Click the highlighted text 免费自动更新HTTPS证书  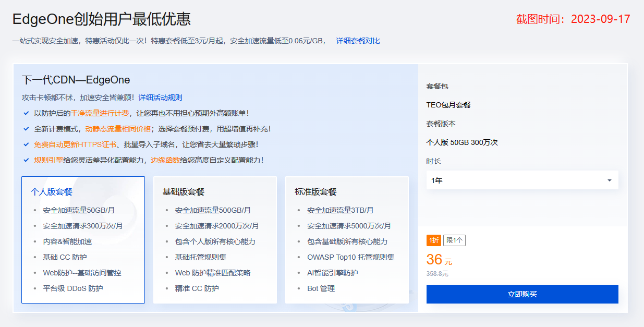point(75,144)
